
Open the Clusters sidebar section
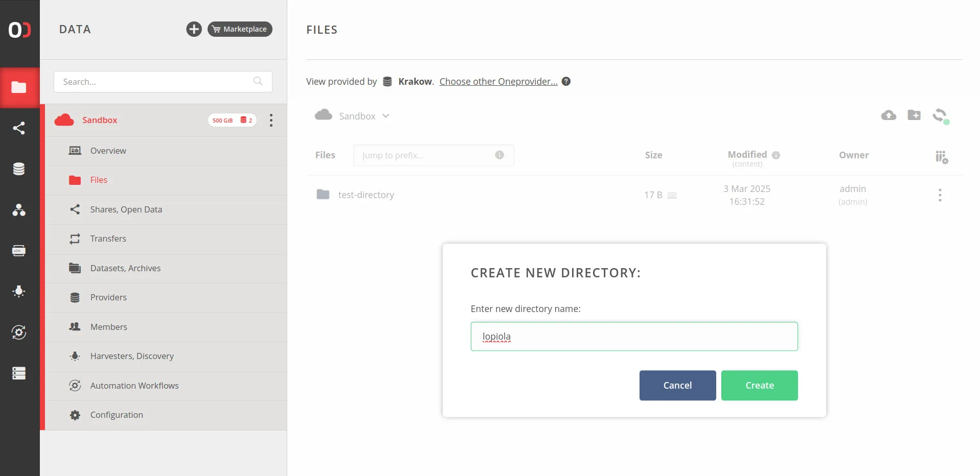[19, 373]
